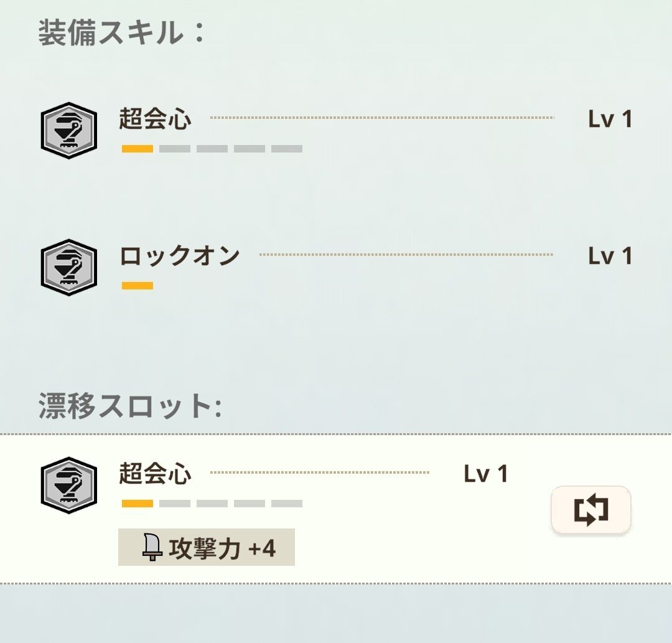Tap the 装備スキル section header
Image resolution: width=672 pixels, height=643 pixels.
coord(122,32)
